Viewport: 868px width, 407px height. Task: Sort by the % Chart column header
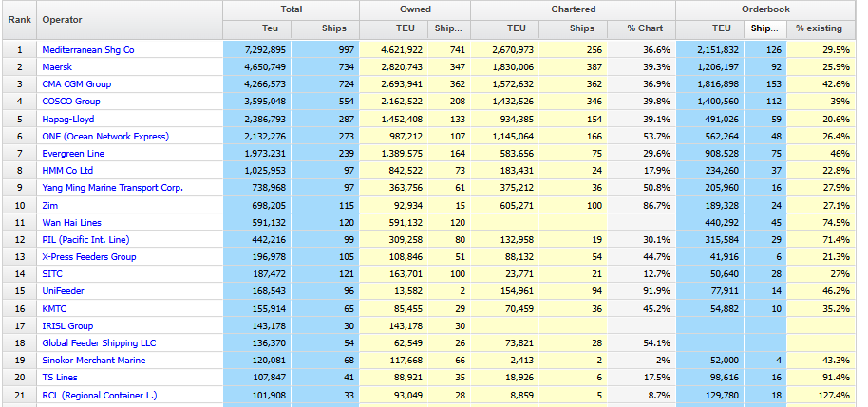(644, 28)
